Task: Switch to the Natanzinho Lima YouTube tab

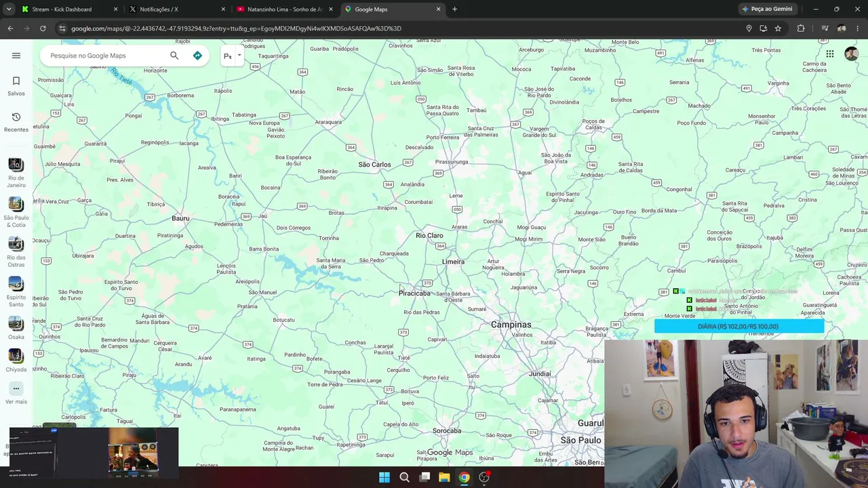Action: click(285, 9)
